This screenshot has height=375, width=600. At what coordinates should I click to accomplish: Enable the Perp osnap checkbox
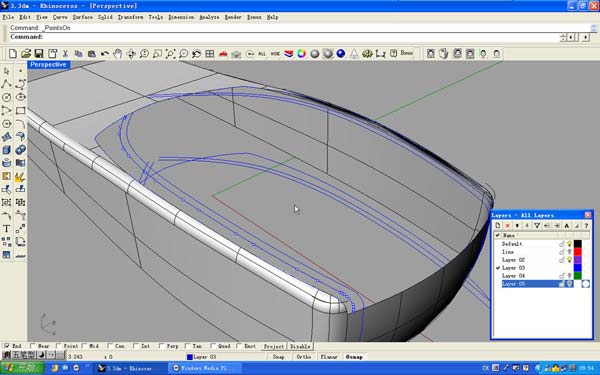tap(161, 346)
